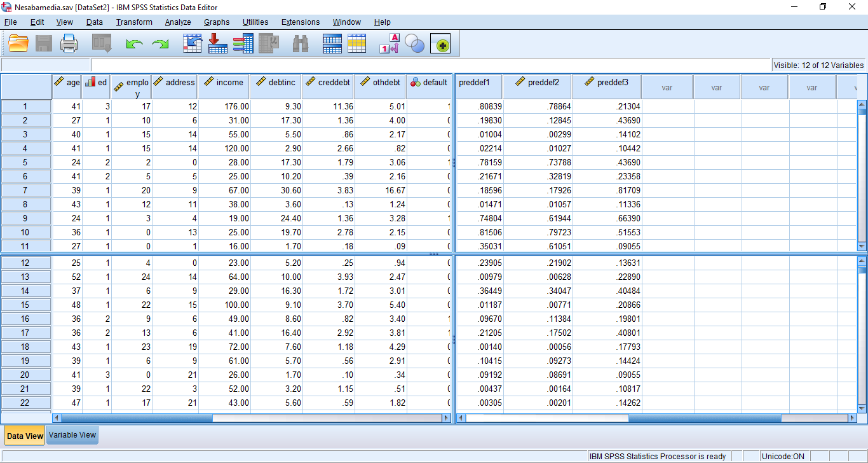The height and width of the screenshot is (463, 868).
Task: Switch to the Variable View tab
Action: pos(72,435)
